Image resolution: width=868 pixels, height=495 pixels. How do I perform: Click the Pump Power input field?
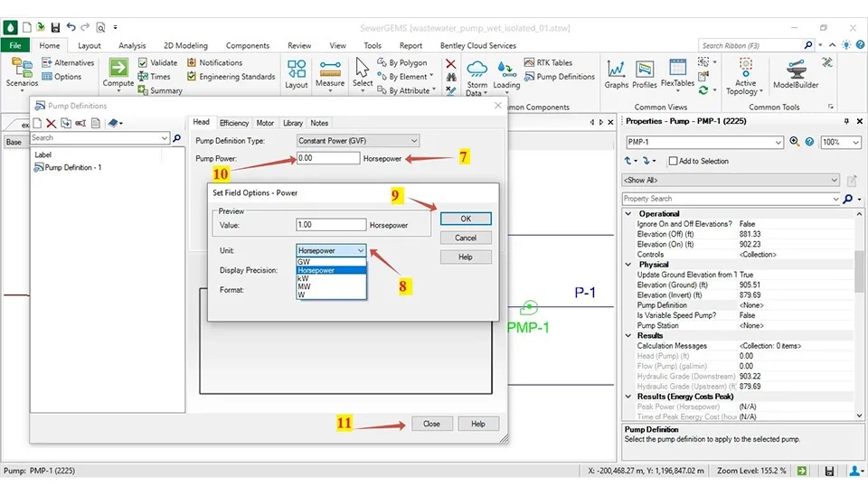pyautogui.click(x=327, y=158)
